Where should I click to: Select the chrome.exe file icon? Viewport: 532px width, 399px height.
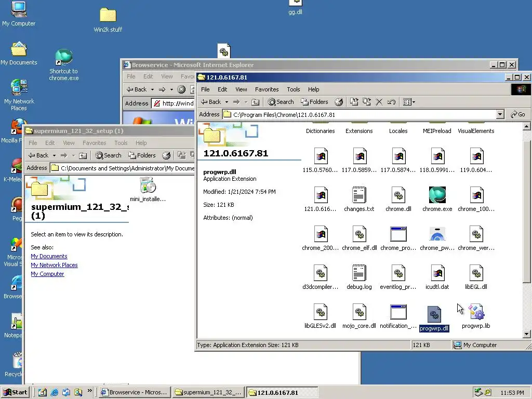(x=437, y=195)
